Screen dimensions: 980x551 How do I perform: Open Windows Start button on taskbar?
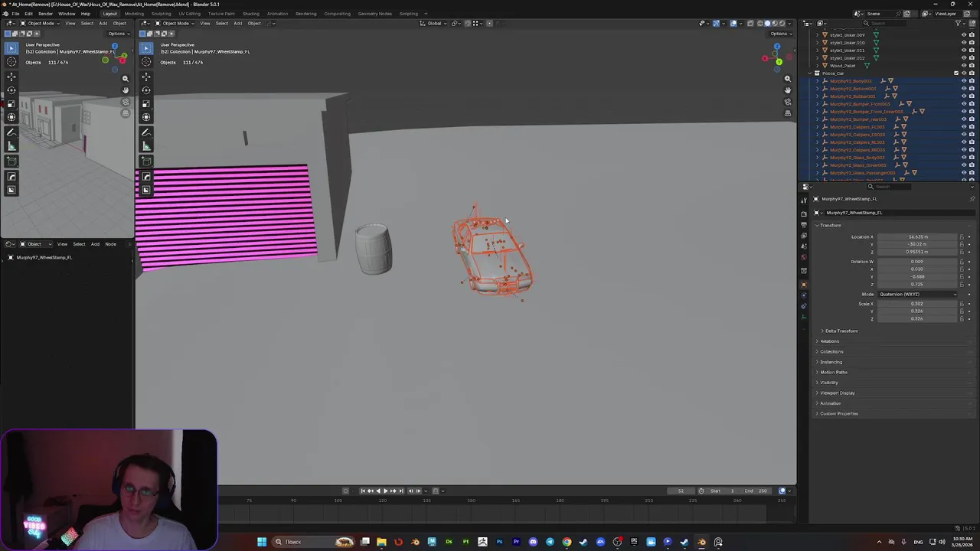(x=262, y=542)
